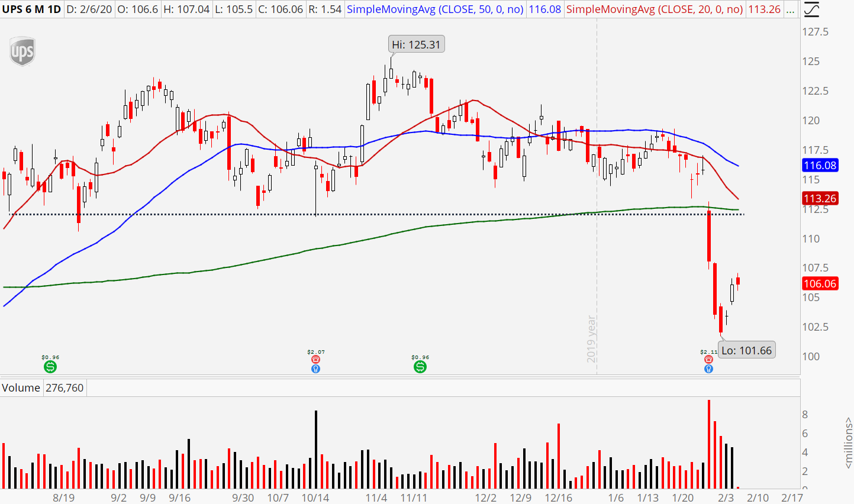Image resolution: width=854 pixels, height=504 pixels.
Task: Click the blue "116.08" value in the header
Action: click(x=544, y=9)
